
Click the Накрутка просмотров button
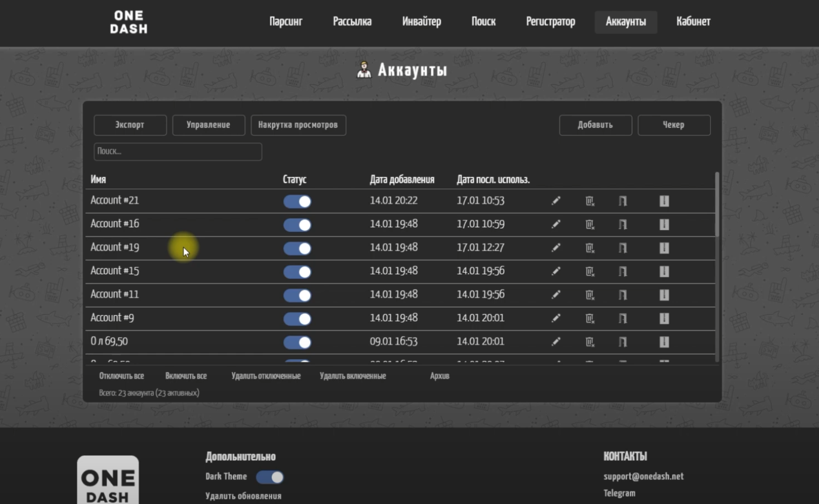298,125
